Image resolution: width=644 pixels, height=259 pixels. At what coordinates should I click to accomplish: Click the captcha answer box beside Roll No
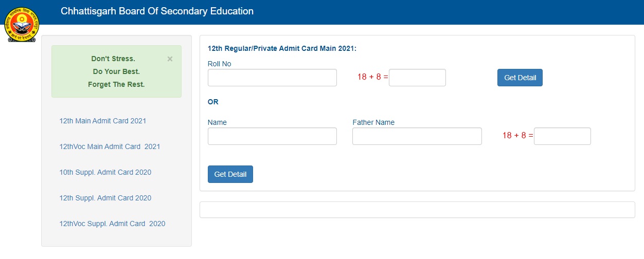tap(417, 78)
